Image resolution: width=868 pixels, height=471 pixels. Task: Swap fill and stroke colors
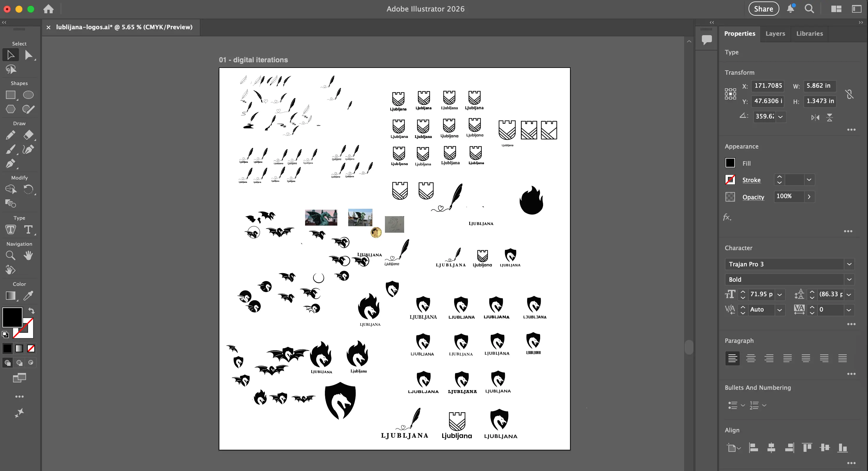pyautogui.click(x=31, y=310)
